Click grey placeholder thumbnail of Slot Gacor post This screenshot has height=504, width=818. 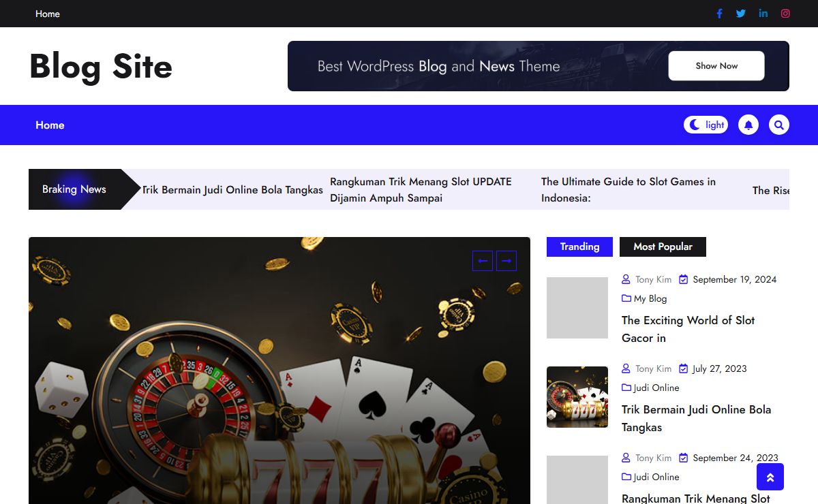(x=577, y=308)
